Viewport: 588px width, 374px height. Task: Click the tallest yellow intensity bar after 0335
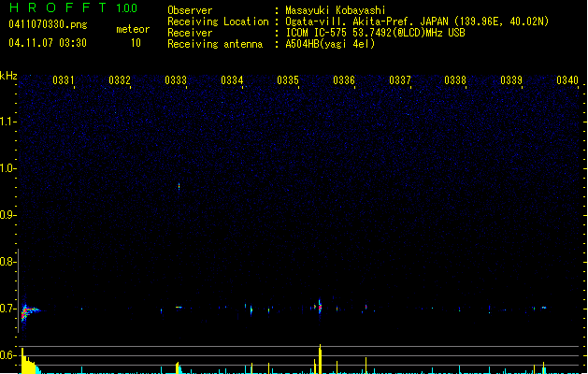tap(320, 359)
